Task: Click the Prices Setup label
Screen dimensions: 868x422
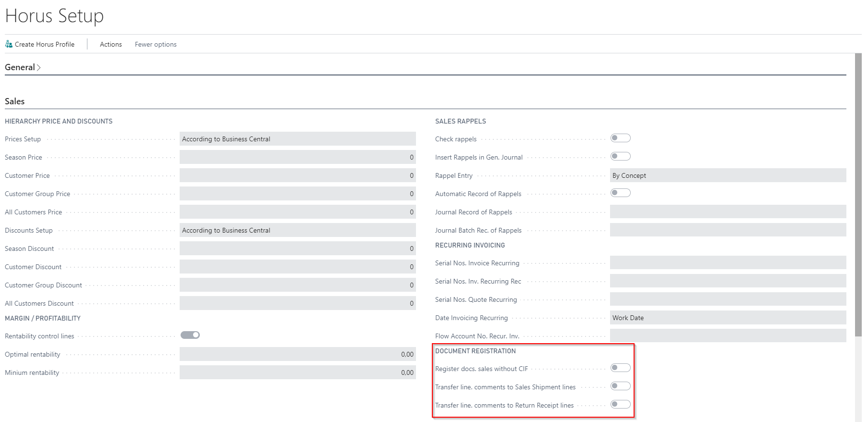Action: coord(23,139)
